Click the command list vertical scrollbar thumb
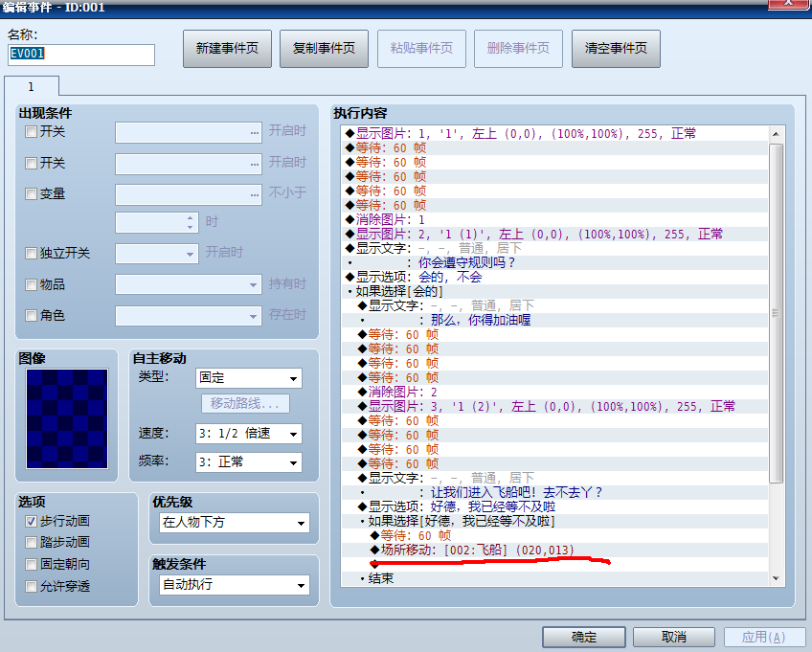Image resolution: width=812 pixels, height=652 pixels. click(x=776, y=313)
